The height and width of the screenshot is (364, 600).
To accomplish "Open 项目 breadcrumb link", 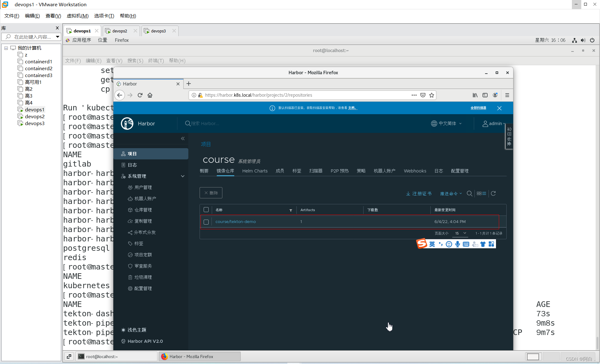I will coord(206,144).
